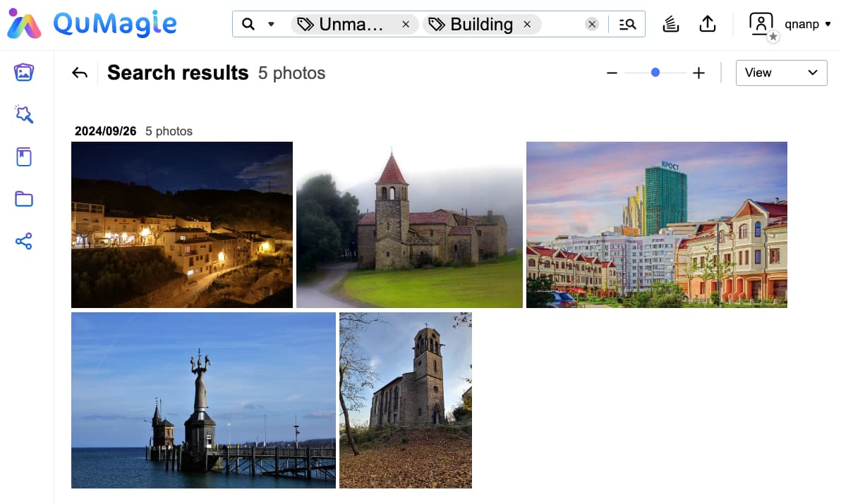Open the advanced search icon
This screenshot has height=504, width=841.
[x=627, y=24]
